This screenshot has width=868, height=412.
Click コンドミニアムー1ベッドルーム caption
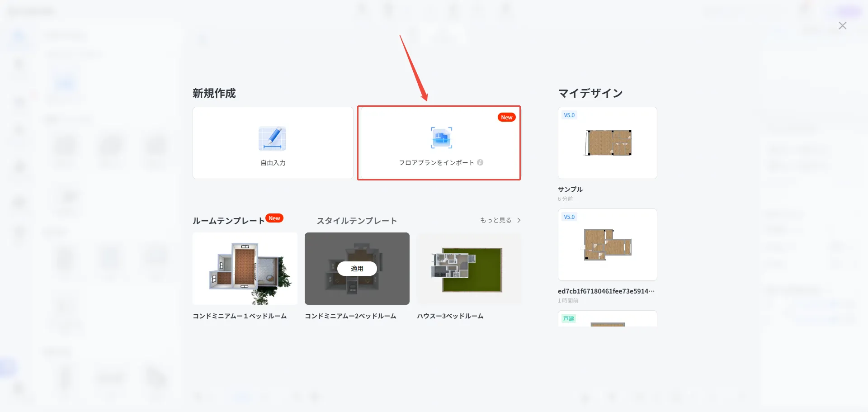click(x=240, y=316)
